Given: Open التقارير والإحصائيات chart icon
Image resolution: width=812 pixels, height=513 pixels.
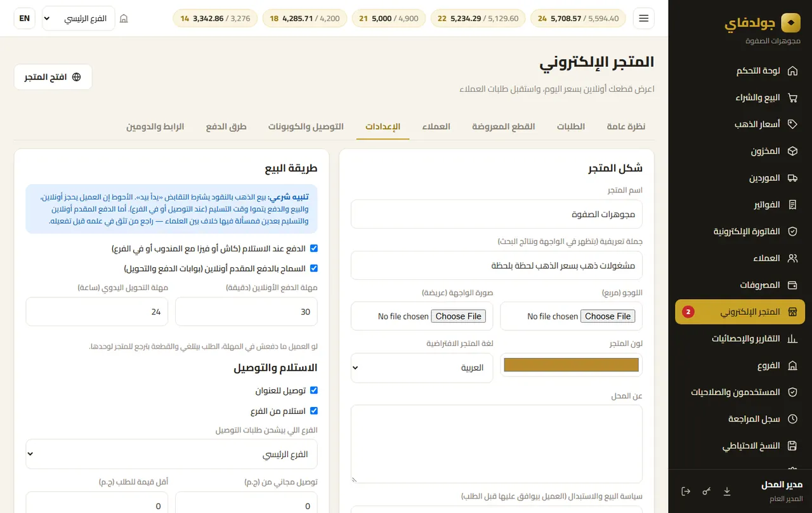Looking at the screenshot, I should pyautogui.click(x=792, y=339).
